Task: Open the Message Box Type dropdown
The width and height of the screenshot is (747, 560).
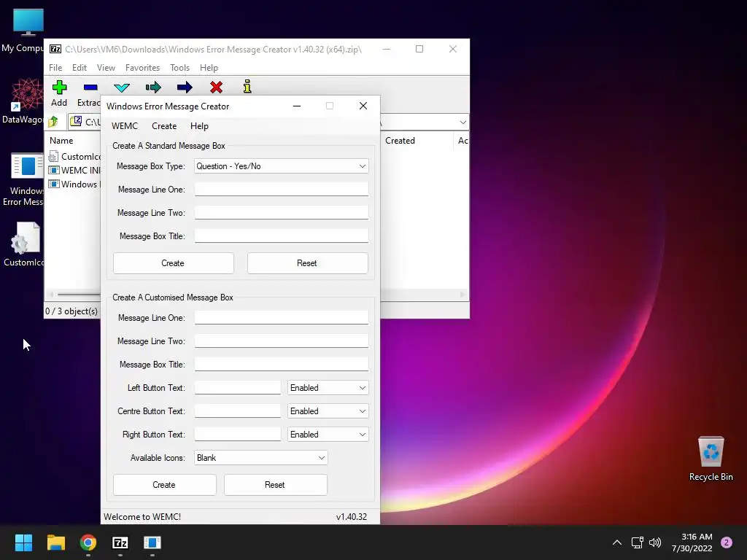Action: tap(281, 166)
